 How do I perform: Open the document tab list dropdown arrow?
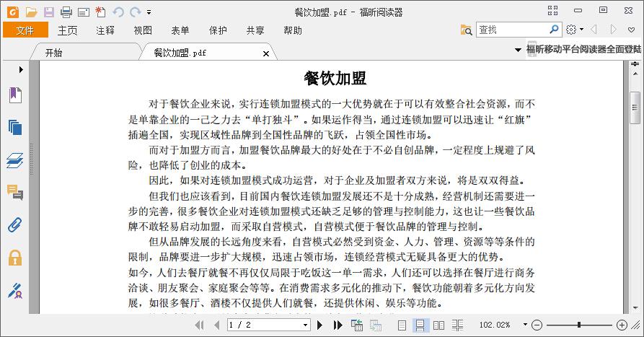tap(518, 50)
